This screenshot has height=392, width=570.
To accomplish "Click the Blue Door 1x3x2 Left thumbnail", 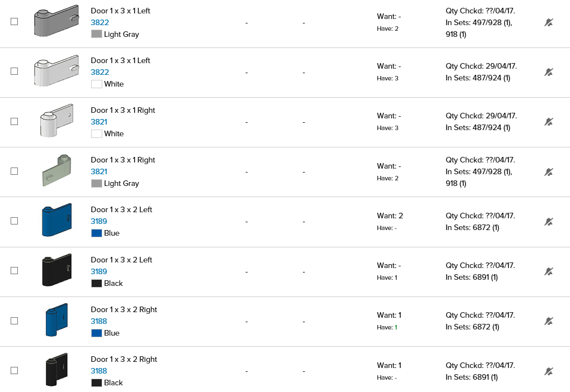I will click(x=56, y=220).
